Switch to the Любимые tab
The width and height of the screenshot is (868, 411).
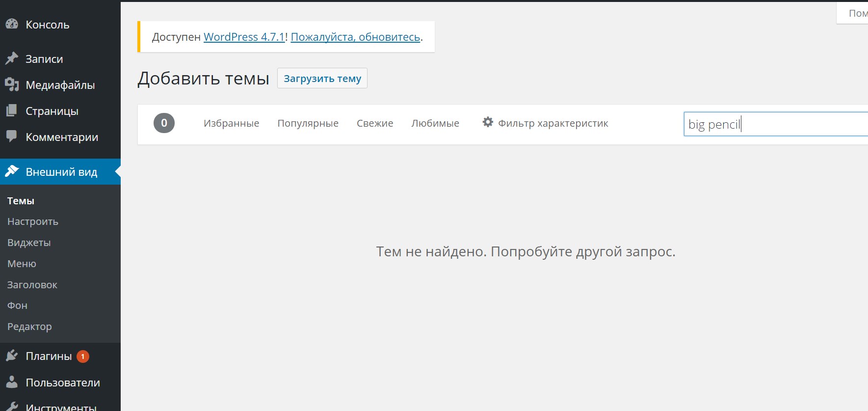[x=435, y=123]
